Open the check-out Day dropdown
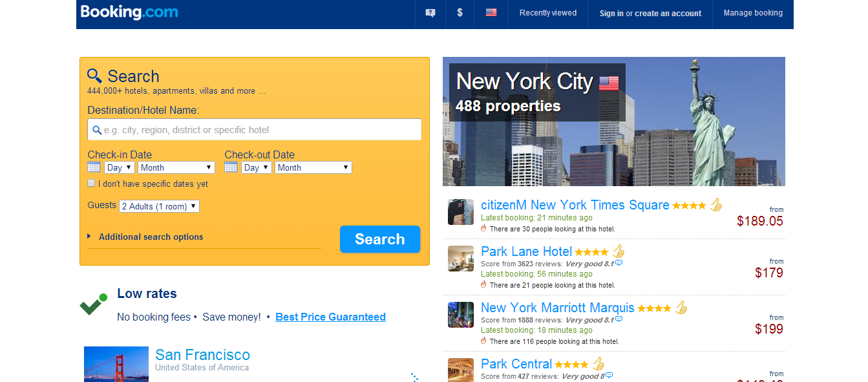Viewport: 868px width, 382px height. [257, 167]
